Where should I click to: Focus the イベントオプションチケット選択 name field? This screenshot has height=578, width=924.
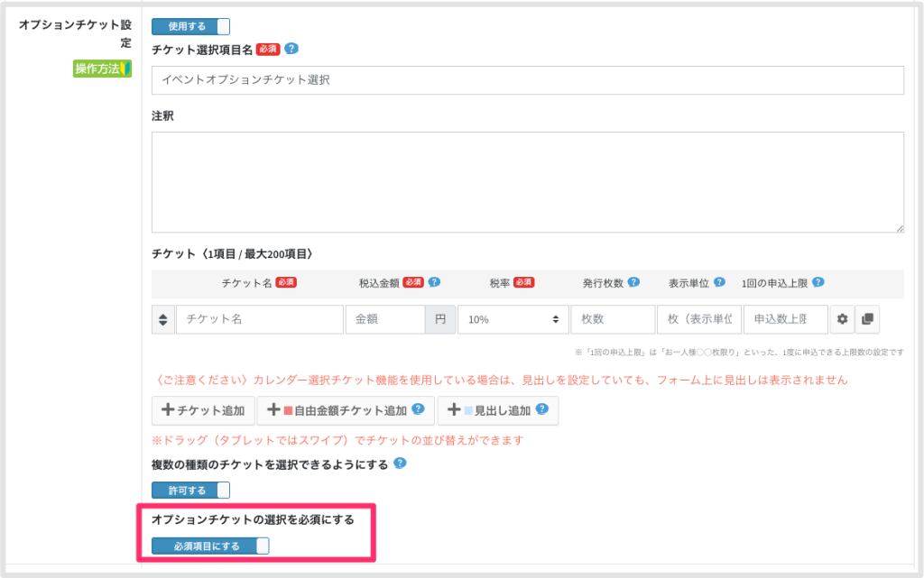click(x=527, y=80)
